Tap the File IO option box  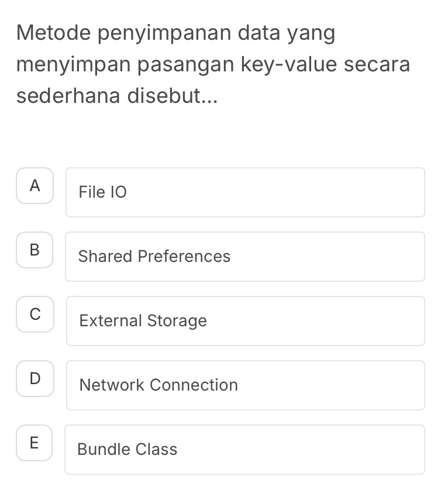click(245, 192)
